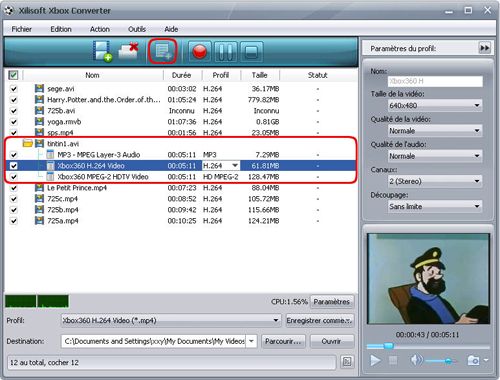Toggle the select-all checkbox in header
The image size is (500, 380).
pos(13,75)
